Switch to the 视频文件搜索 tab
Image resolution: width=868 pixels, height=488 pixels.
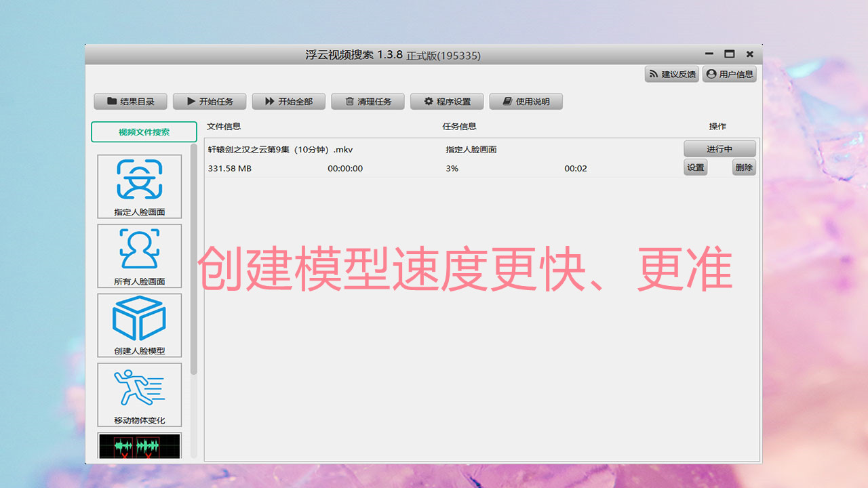[143, 132]
